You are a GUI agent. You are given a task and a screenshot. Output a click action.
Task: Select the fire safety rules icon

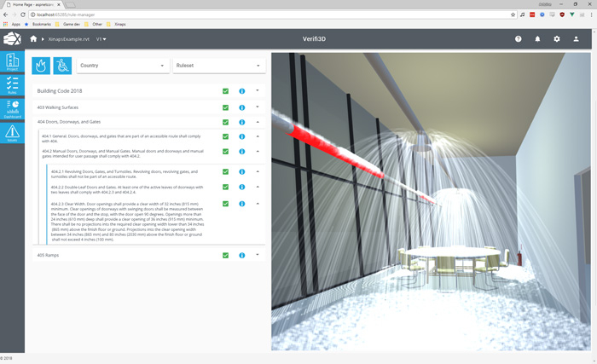coord(40,66)
